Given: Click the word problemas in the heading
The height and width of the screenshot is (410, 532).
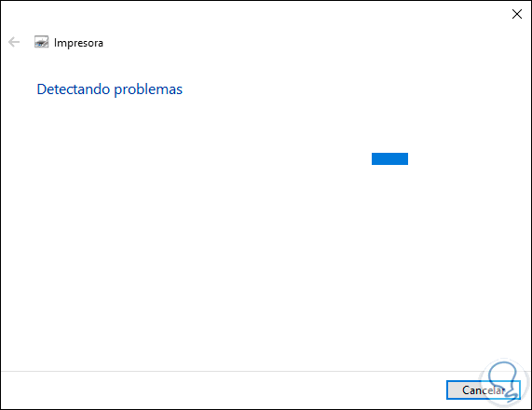Looking at the screenshot, I should [x=148, y=90].
